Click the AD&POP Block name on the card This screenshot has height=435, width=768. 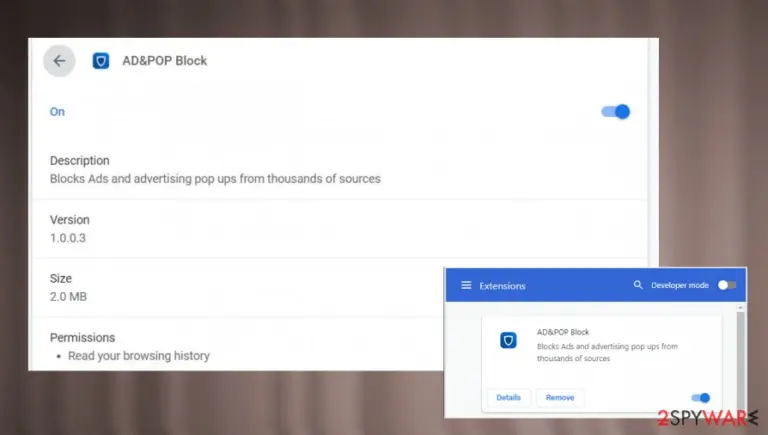(563, 332)
